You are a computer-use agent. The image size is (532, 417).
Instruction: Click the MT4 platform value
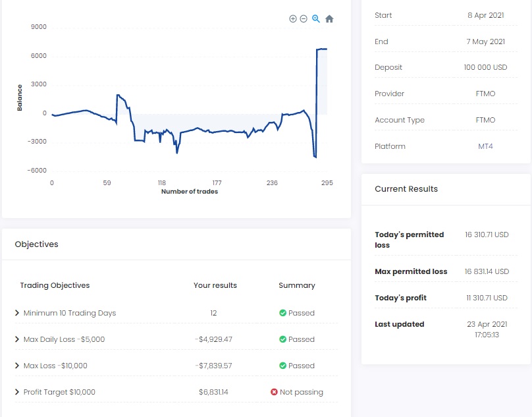(x=485, y=146)
